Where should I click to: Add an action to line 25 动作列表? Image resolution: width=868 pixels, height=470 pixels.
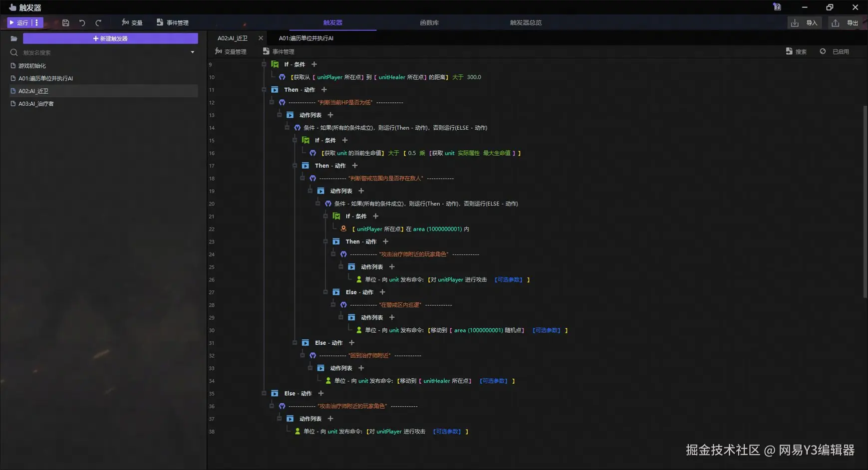[x=392, y=267]
